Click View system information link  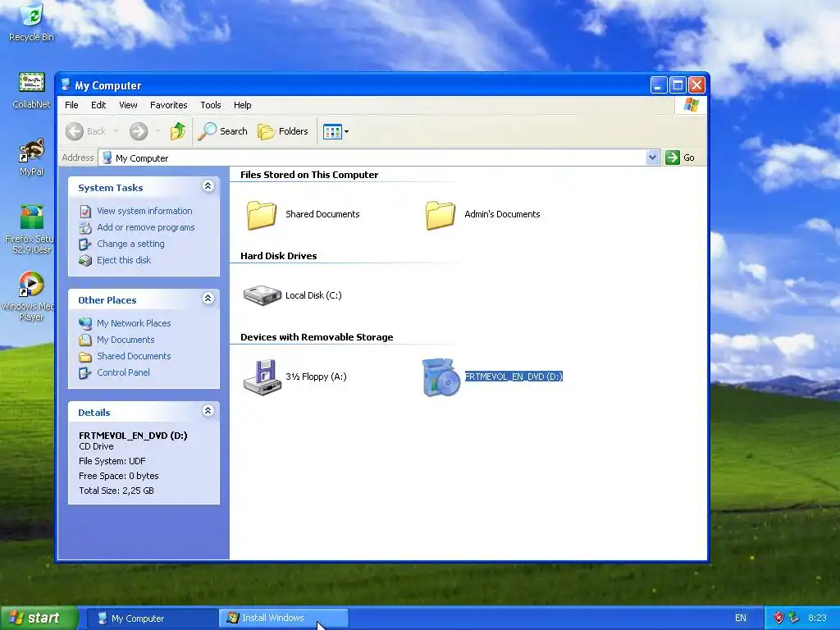click(x=144, y=211)
